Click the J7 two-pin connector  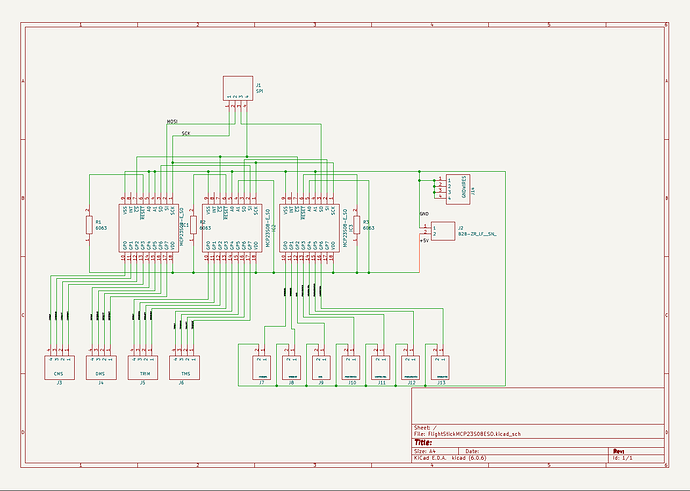pyautogui.click(x=261, y=367)
